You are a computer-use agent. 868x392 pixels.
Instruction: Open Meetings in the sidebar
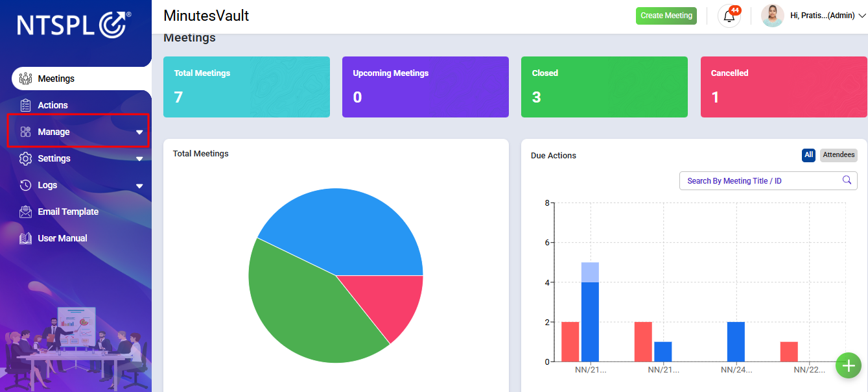pyautogui.click(x=82, y=79)
